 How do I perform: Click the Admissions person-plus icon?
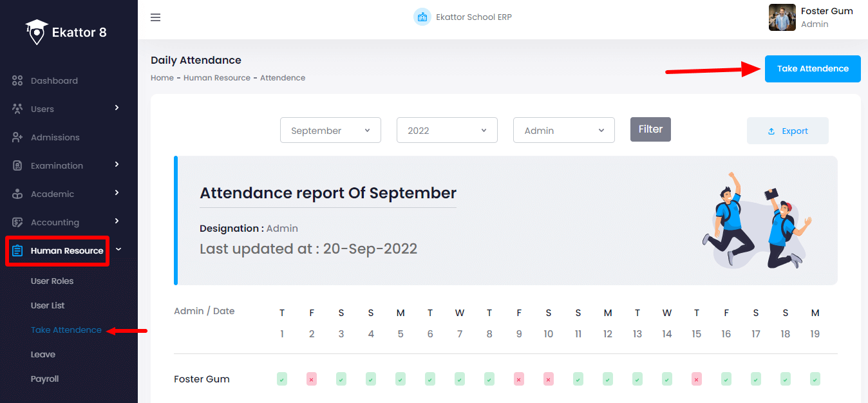17,137
